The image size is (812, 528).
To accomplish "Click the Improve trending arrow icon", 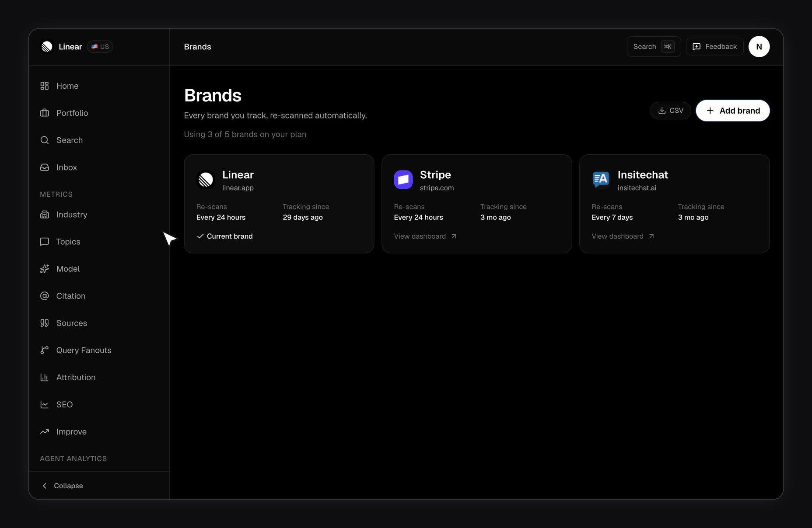I will click(45, 431).
